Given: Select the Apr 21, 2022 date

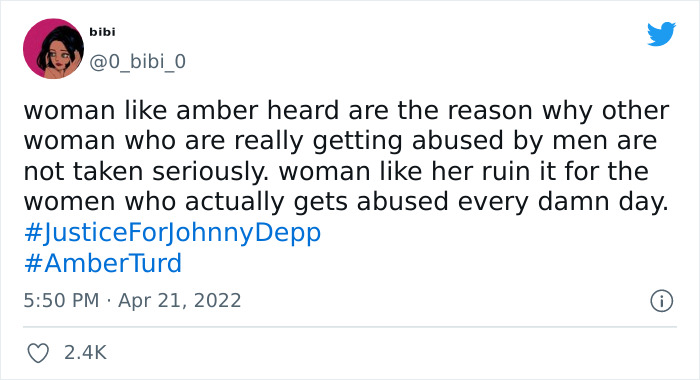Looking at the screenshot, I should [179, 301].
